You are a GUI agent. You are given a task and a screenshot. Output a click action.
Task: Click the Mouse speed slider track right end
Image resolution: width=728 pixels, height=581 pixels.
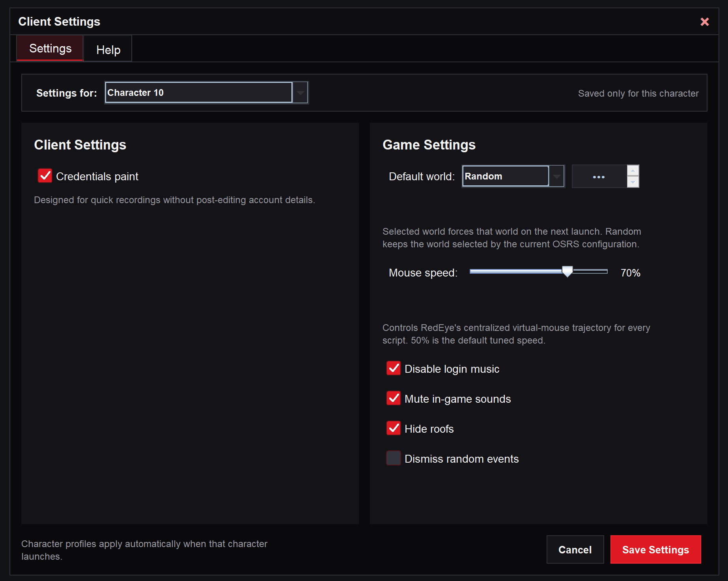(x=605, y=271)
